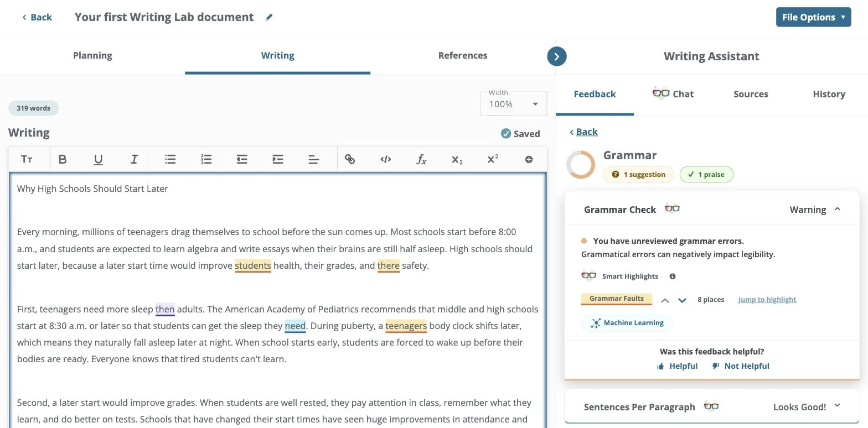Viewport: 868px width, 428px height.
Task: Click the highlighted word "teenagers"
Action: click(x=406, y=326)
